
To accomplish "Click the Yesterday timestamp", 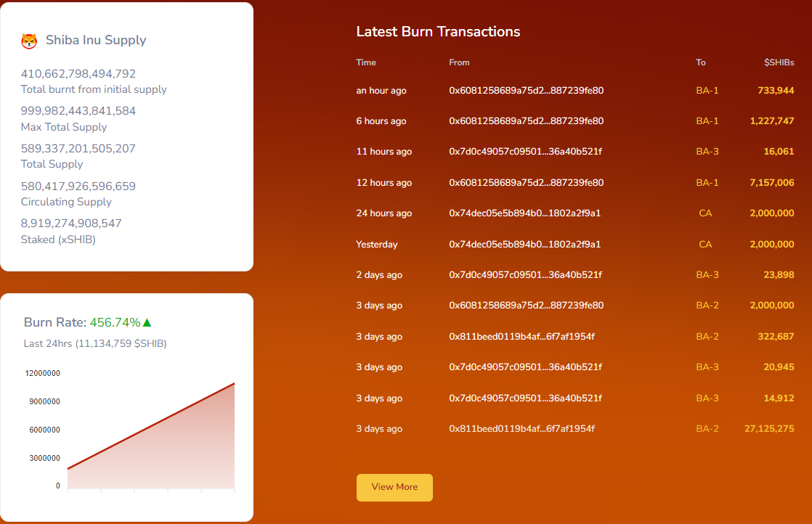I will [376, 244].
